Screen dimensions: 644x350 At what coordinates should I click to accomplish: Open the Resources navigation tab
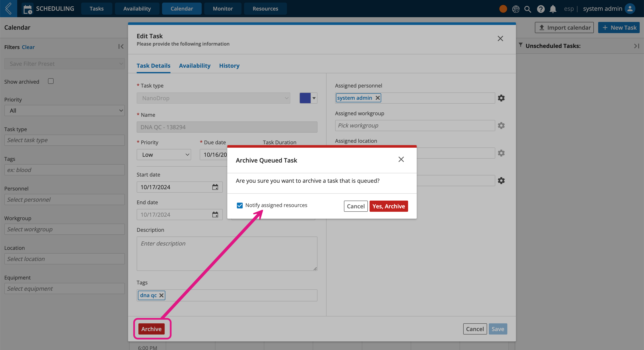point(265,8)
